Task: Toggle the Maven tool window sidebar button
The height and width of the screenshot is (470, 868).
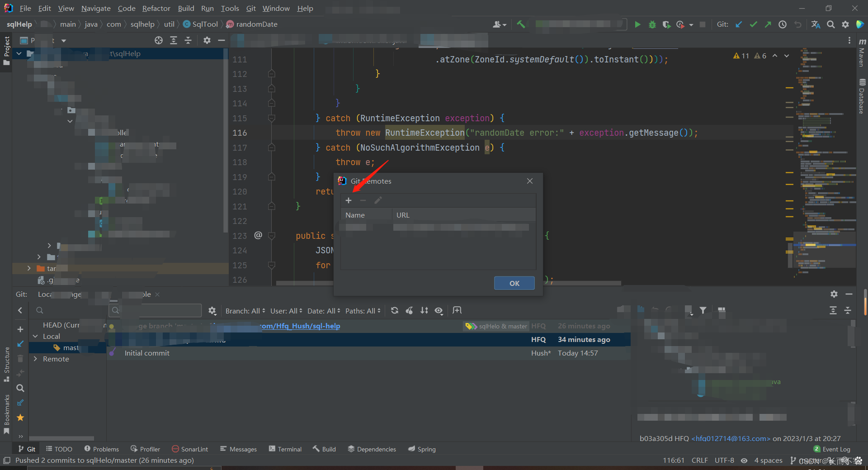Action: click(x=862, y=52)
